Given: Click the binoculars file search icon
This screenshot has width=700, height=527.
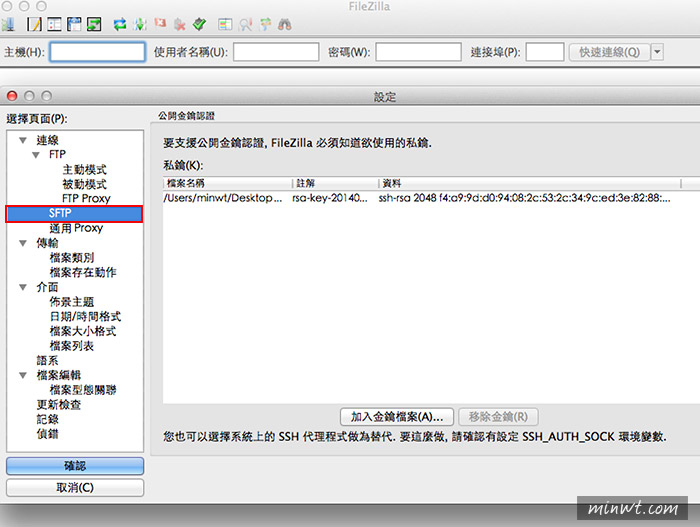Looking at the screenshot, I should pos(285,24).
